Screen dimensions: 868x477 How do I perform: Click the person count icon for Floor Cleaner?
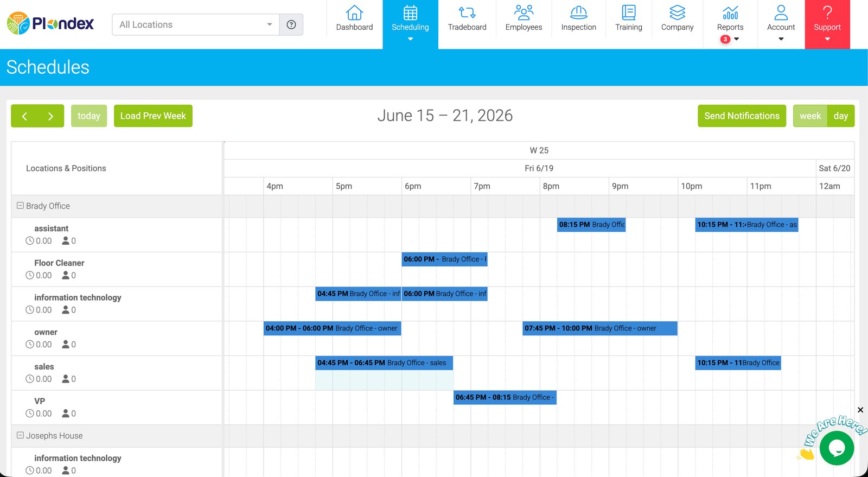click(66, 276)
